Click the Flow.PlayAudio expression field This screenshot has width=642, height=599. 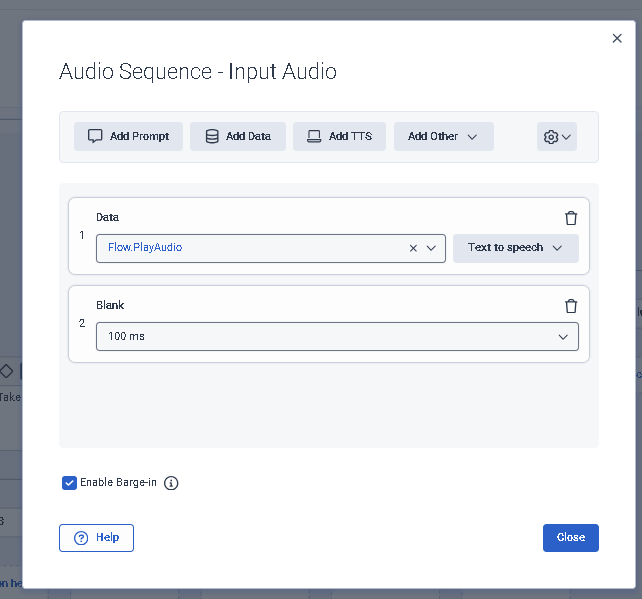tap(250, 248)
